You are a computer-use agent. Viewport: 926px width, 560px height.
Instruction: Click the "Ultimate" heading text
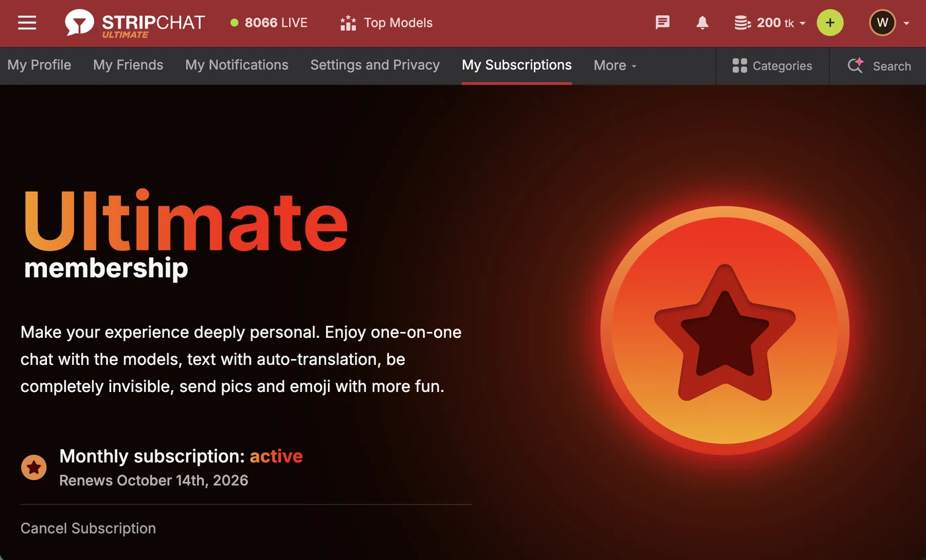tap(186, 220)
